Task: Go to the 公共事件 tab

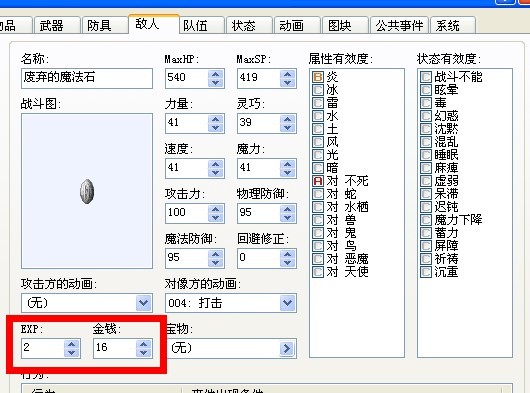Action: coord(400,25)
